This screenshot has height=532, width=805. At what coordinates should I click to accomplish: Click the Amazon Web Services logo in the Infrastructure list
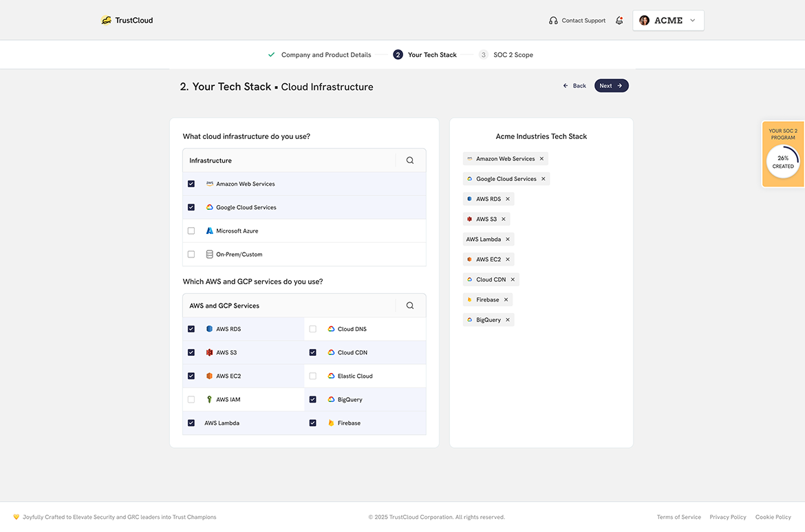(x=209, y=183)
